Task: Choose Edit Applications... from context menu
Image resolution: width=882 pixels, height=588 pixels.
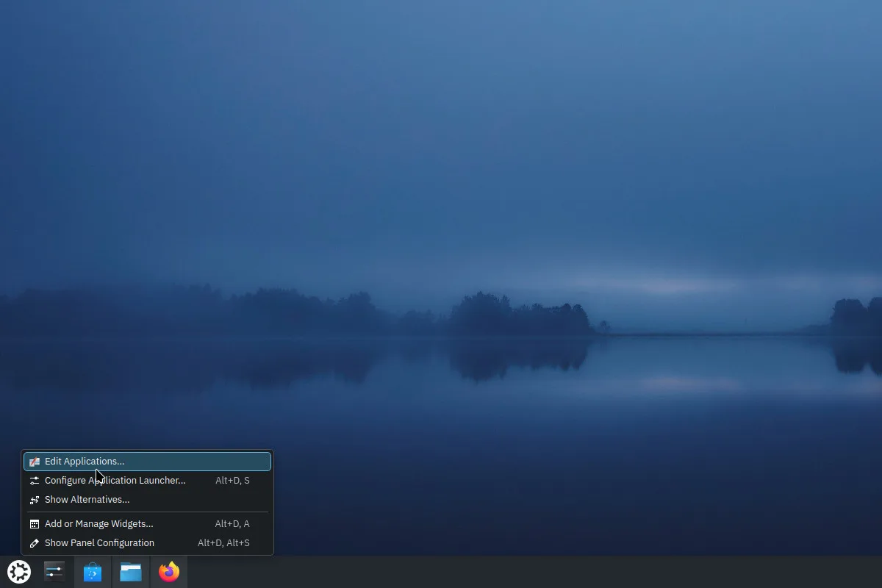Action: click(x=147, y=462)
